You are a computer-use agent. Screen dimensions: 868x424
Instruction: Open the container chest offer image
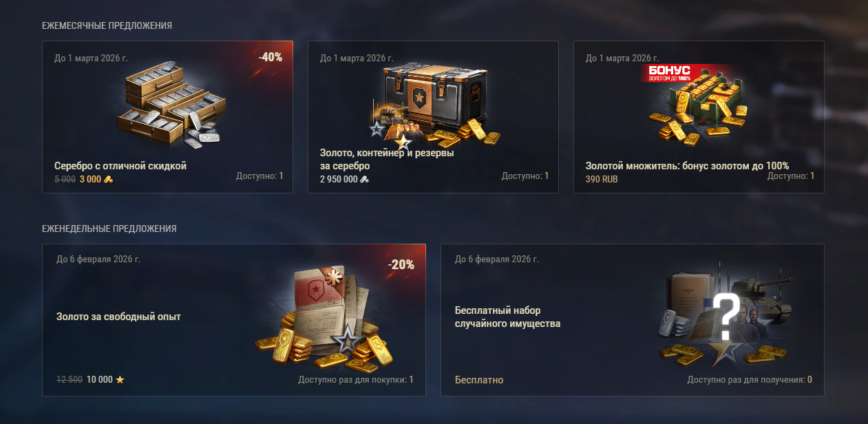pyautogui.click(x=432, y=106)
